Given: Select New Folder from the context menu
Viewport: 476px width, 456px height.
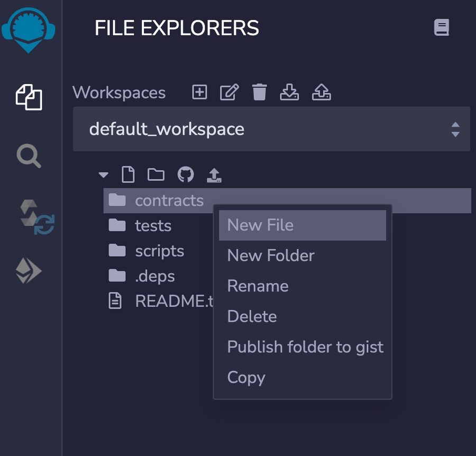Looking at the screenshot, I should (x=270, y=256).
